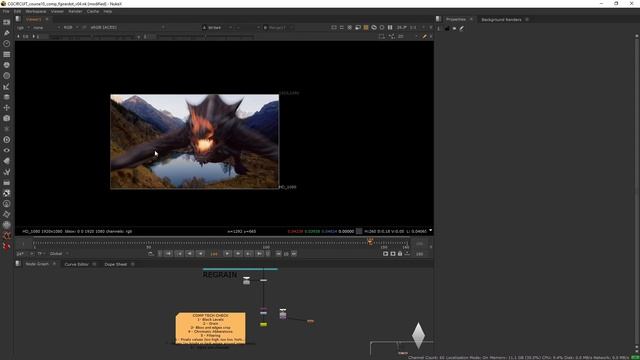The width and height of the screenshot is (640, 360).
Task: Open the Workspace menu
Action: click(36, 11)
